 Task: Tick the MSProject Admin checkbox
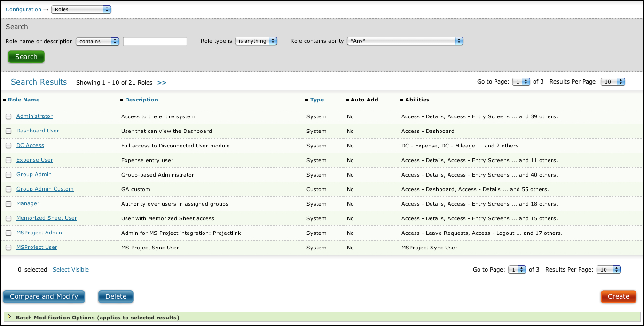[8, 233]
